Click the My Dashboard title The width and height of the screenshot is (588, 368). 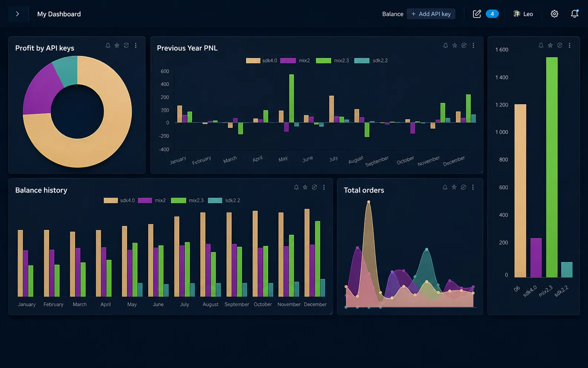[59, 14]
